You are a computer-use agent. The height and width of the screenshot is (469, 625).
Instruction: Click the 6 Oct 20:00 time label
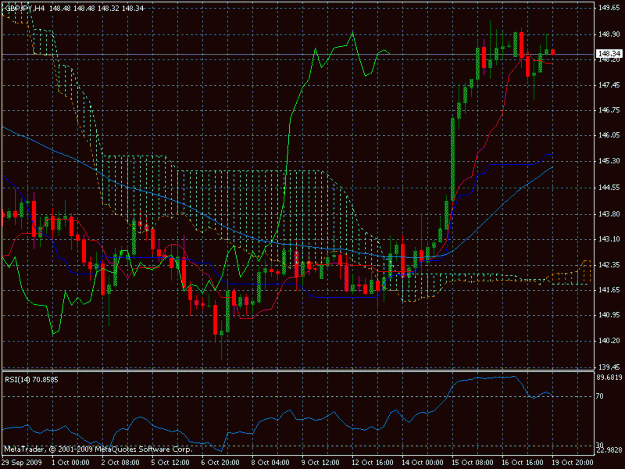click(x=220, y=463)
